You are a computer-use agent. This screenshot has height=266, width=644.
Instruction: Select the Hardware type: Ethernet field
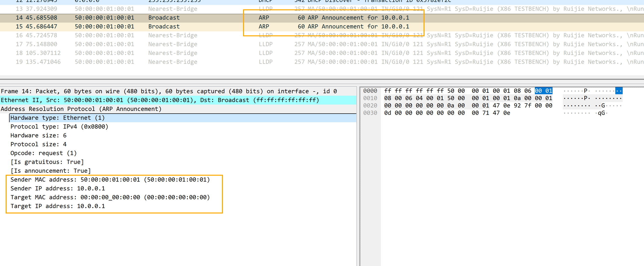coord(57,118)
